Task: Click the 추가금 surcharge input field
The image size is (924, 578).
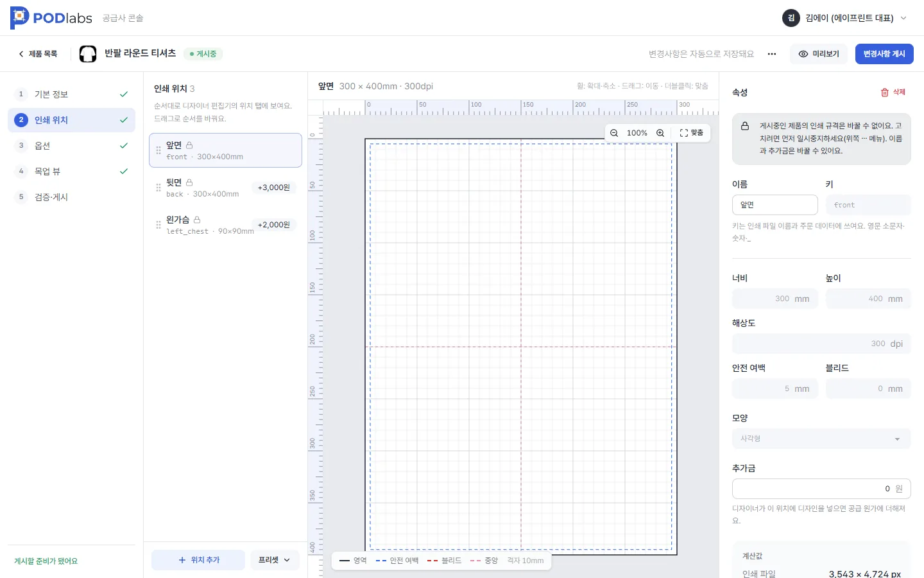Action: pyautogui.click(x=821, y=489)
